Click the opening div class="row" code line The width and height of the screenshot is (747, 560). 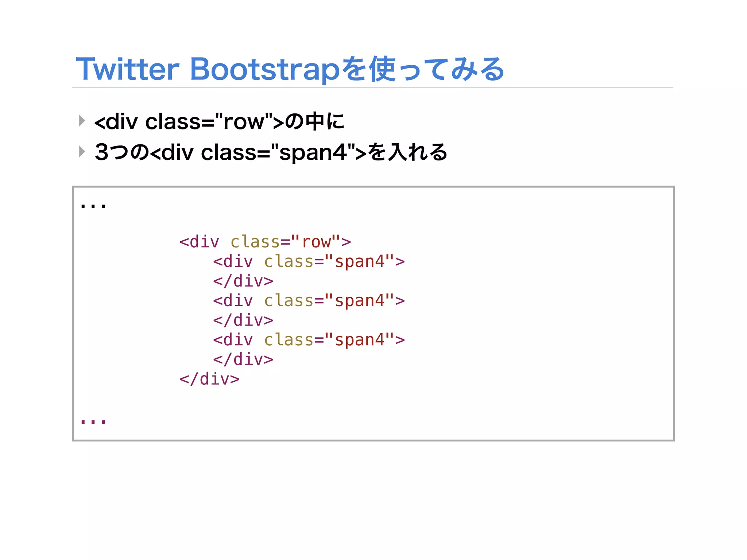point(265,242)
